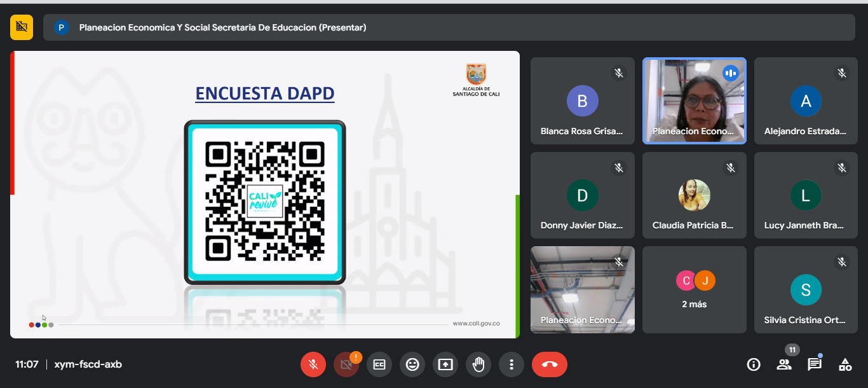This screenshot has height=388, width=868.
Task: Select the muted Planeacion Econo... ceiling video tile
Action: 583,289
